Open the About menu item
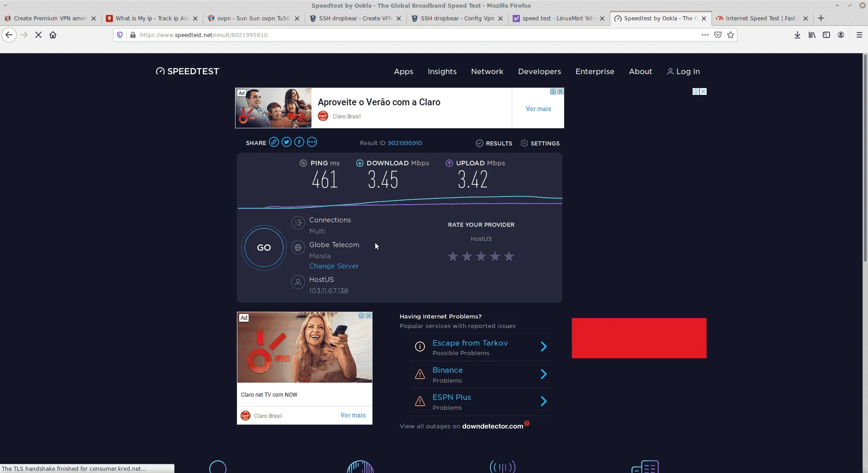 [641, 71]
